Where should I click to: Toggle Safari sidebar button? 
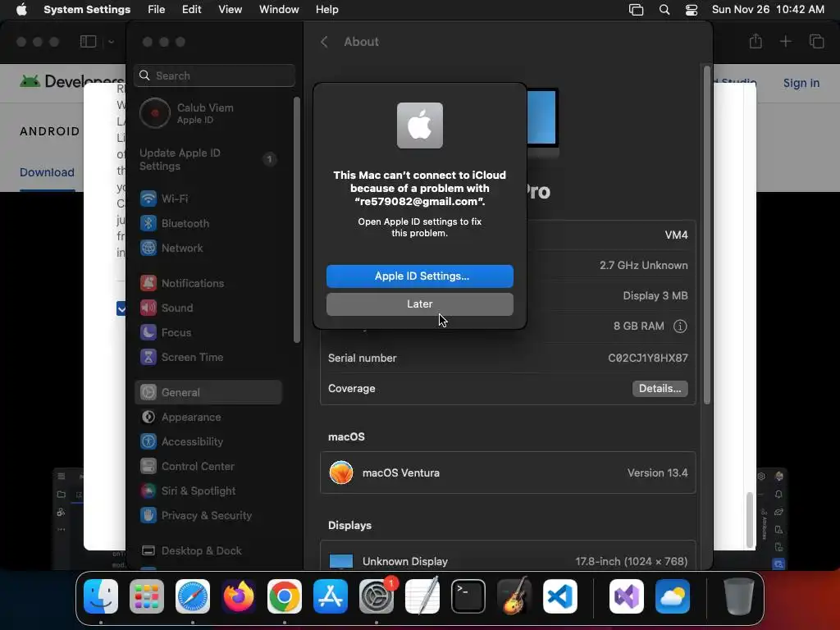click(x=89, y=42)
